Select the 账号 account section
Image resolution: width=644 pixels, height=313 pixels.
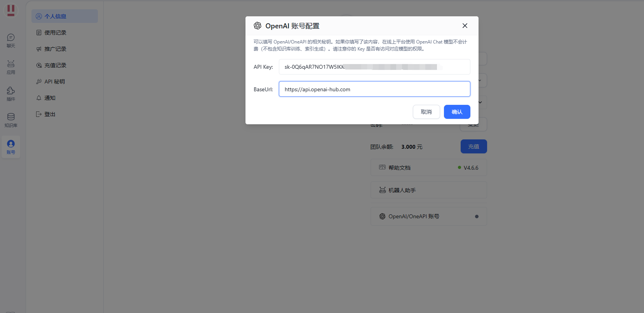pos(11,147)
